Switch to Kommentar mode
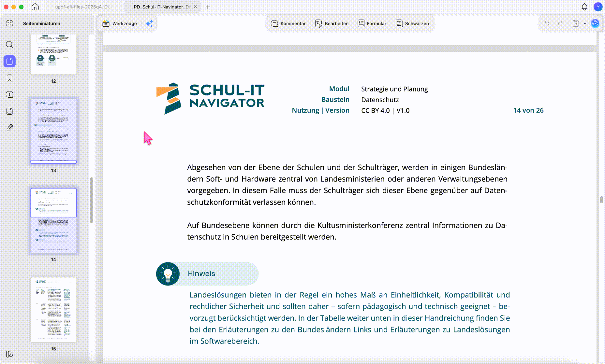Image resolution: width=605 pixels, height=364 pixels. click(288, 23)
